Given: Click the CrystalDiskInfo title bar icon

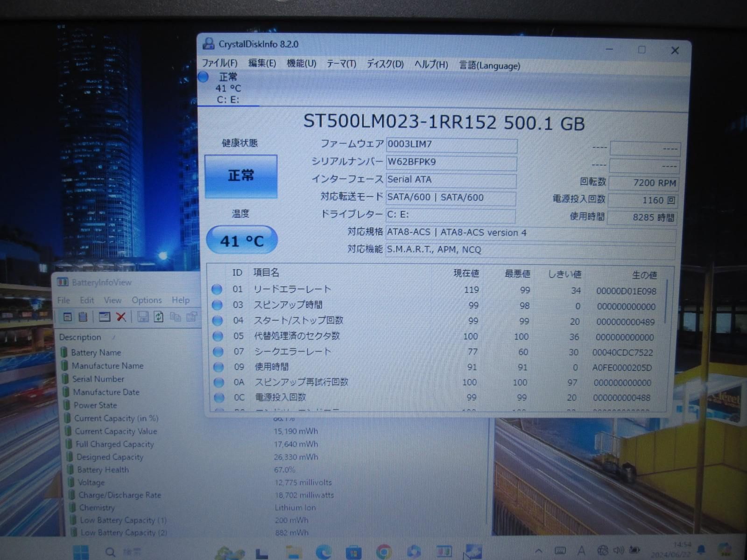Looking at the screenshot, I should (208, 44).
